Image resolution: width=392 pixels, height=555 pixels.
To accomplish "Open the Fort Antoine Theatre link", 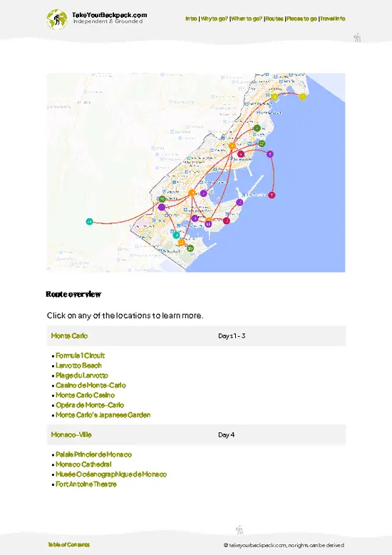I will (x=86, y=484).
